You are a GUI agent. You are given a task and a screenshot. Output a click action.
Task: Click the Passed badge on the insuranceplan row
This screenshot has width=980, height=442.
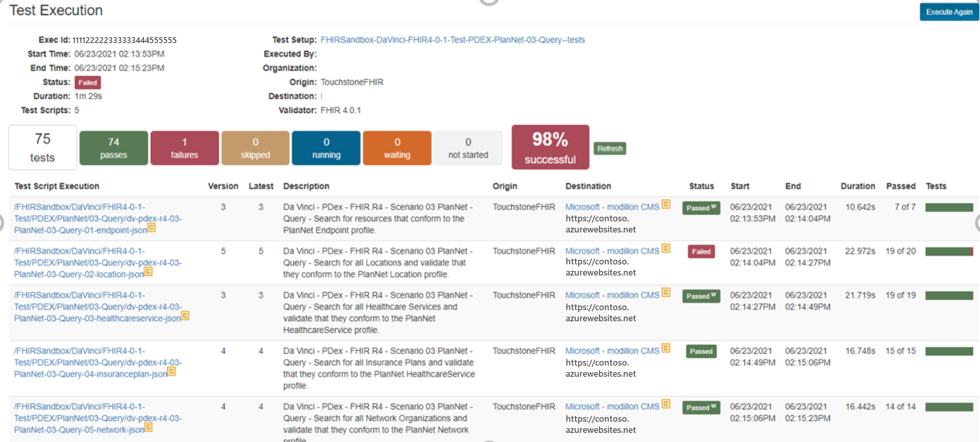click(701, 351)
